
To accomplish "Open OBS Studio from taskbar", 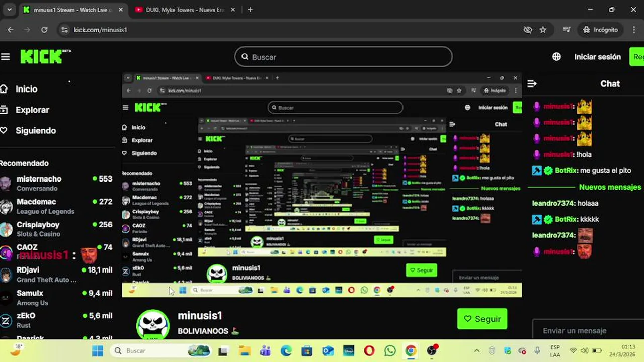I will 432,351.
